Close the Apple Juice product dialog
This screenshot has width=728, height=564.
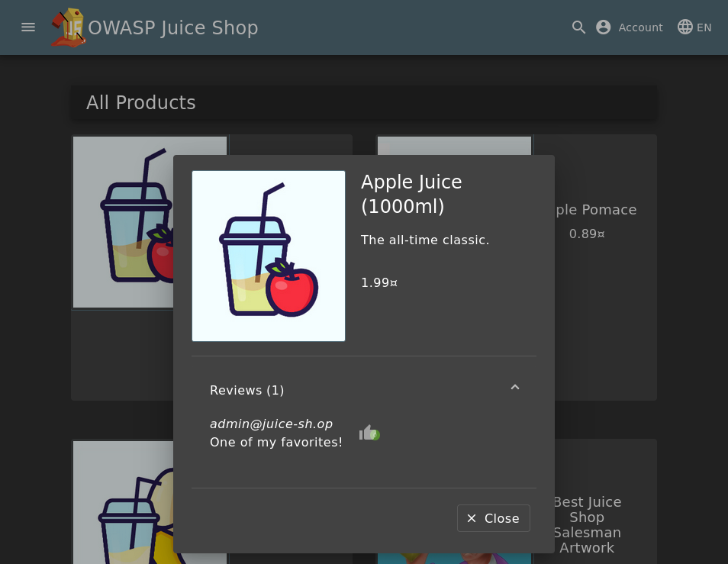coord(494,518)
